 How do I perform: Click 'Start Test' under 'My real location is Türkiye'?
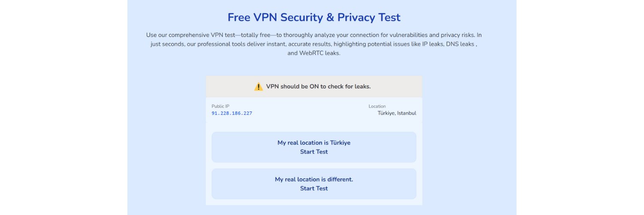pyautogui.click(x=314, y=152)
